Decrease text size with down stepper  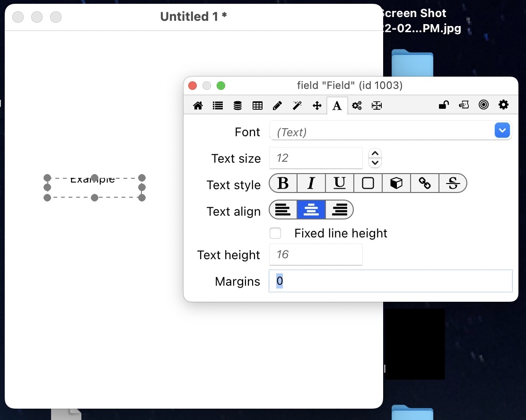pos(375,163)
